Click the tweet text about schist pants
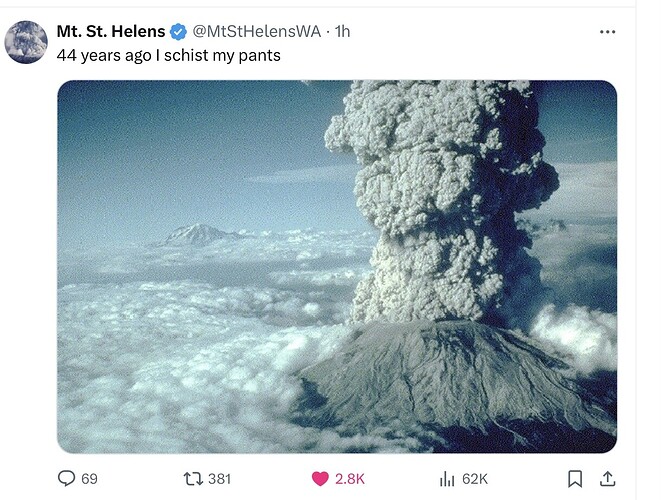The width and height of the screenshot is (661, 500). (169, 55)
